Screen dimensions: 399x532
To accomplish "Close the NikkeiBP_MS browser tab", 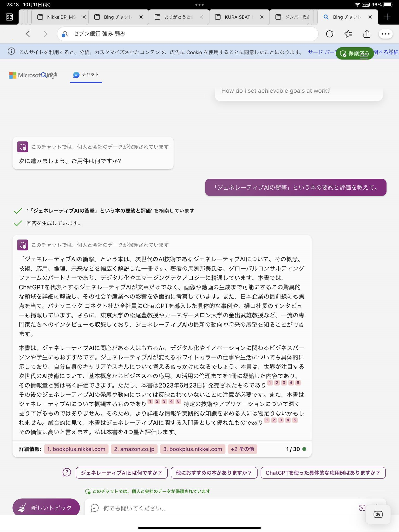I will tap(84, 17).
